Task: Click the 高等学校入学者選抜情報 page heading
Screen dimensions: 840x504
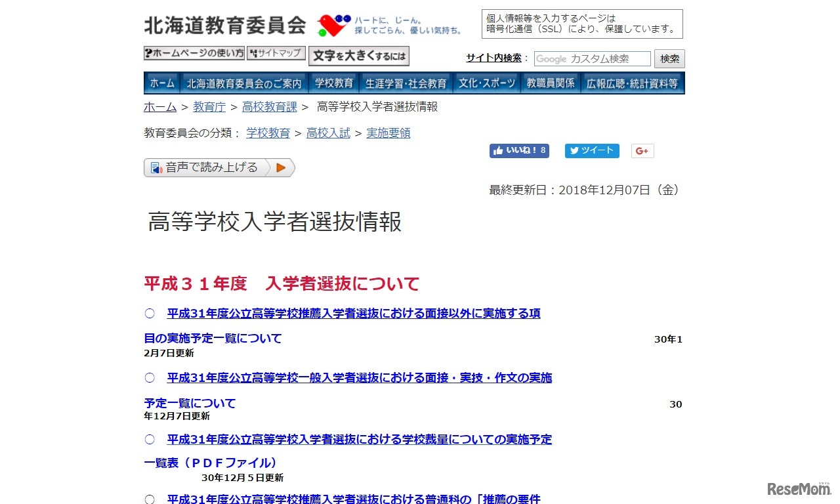Action: coord(275,222)
